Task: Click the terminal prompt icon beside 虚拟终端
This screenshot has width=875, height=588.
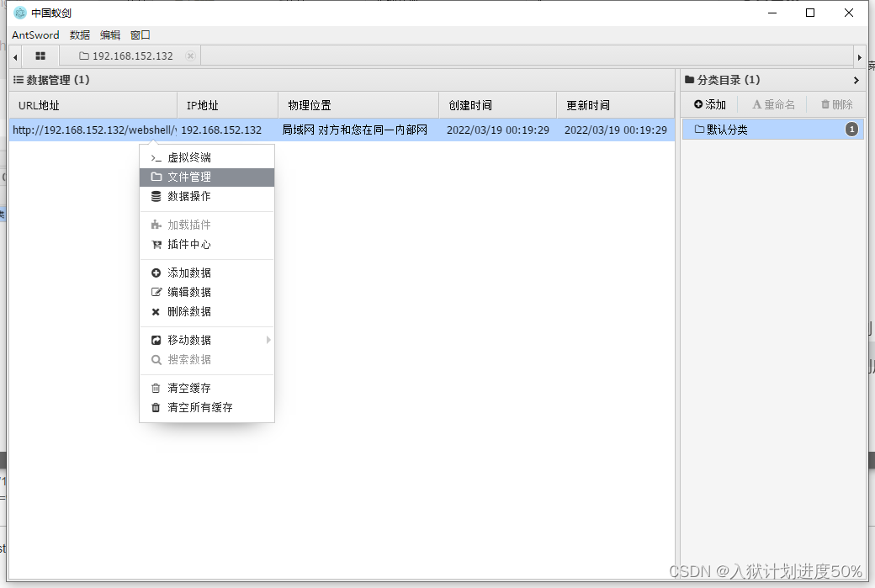Action: (156, 158)
